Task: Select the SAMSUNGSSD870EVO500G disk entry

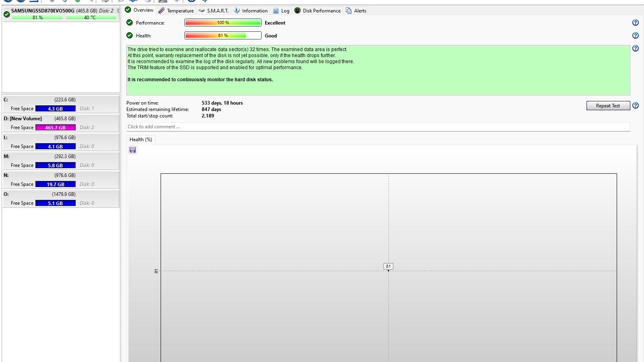Action: 61,14
